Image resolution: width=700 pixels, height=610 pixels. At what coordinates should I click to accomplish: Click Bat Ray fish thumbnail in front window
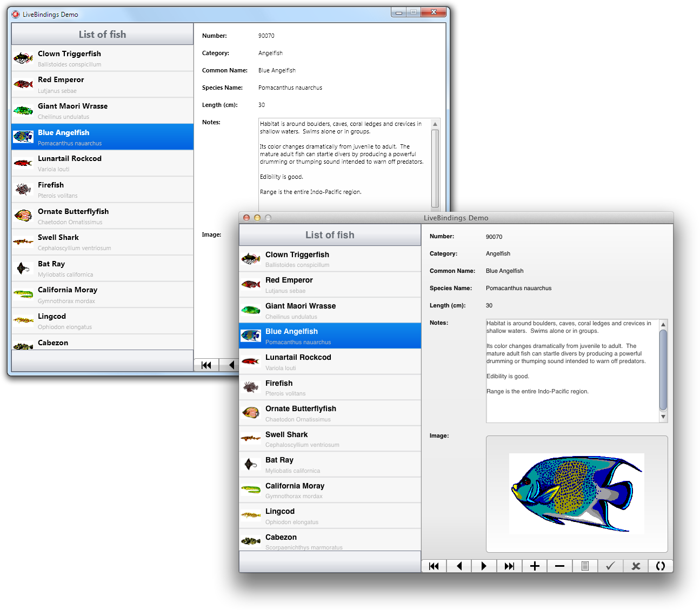250,465
